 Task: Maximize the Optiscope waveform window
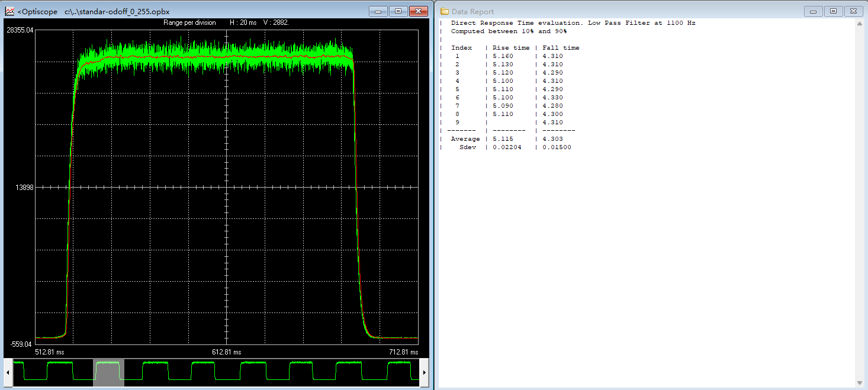[x=398, y=11]
